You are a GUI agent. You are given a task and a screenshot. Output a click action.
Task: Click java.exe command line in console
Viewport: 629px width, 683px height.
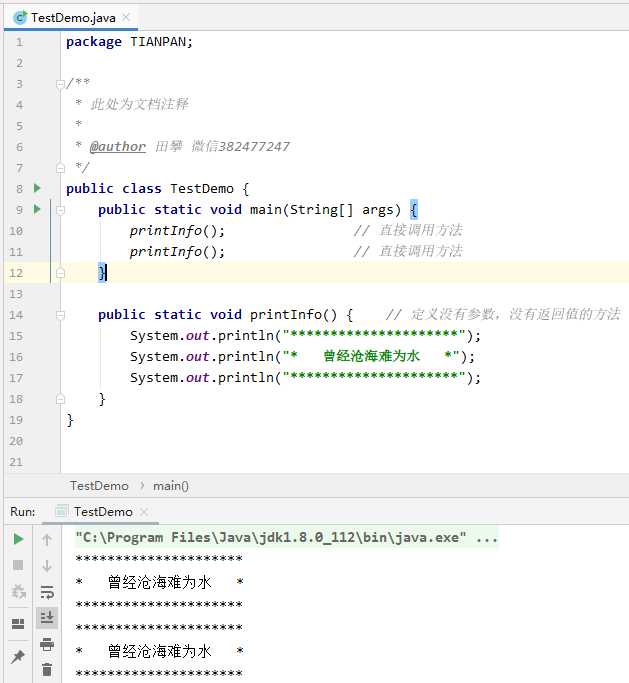[x=286, y=537]
